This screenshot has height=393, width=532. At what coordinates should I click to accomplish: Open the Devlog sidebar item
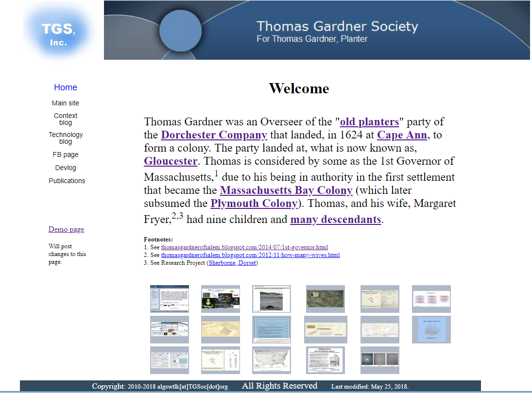pyautogui.click(x=66, y=168)
